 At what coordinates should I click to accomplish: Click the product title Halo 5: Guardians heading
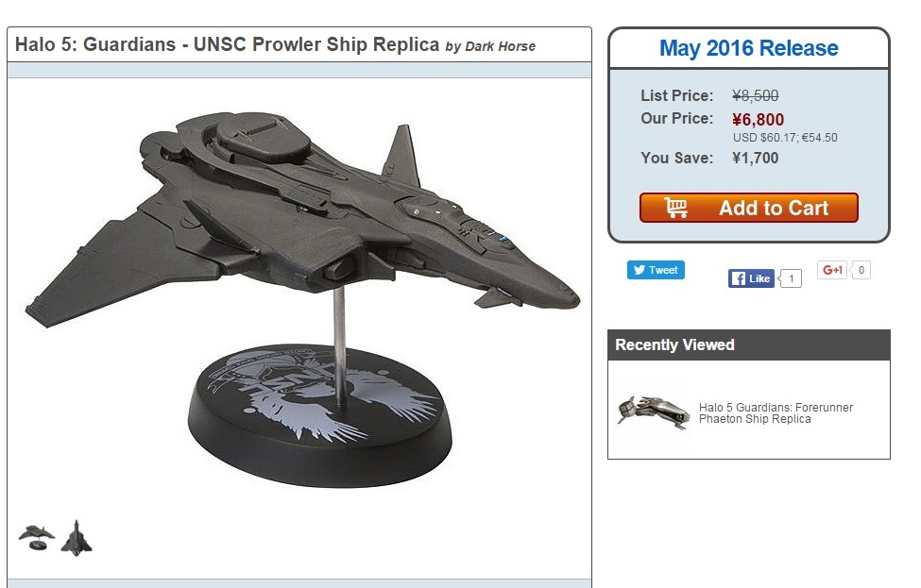(x=227, y=44)
